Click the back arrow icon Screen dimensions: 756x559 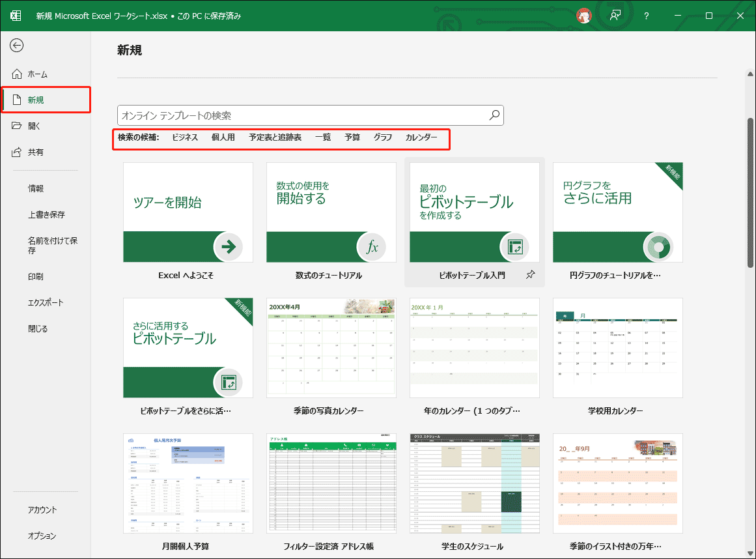tap(17, 45)
